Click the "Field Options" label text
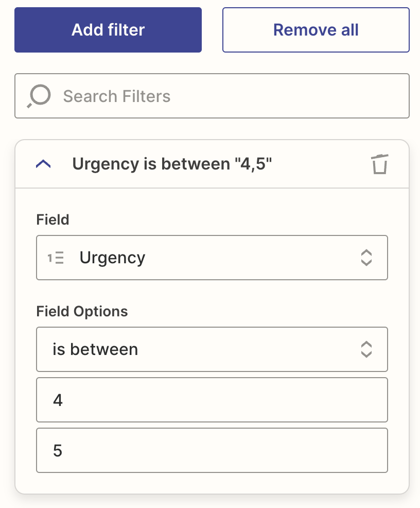The height and width of the screenshot is (508, 420). (82, 312)
